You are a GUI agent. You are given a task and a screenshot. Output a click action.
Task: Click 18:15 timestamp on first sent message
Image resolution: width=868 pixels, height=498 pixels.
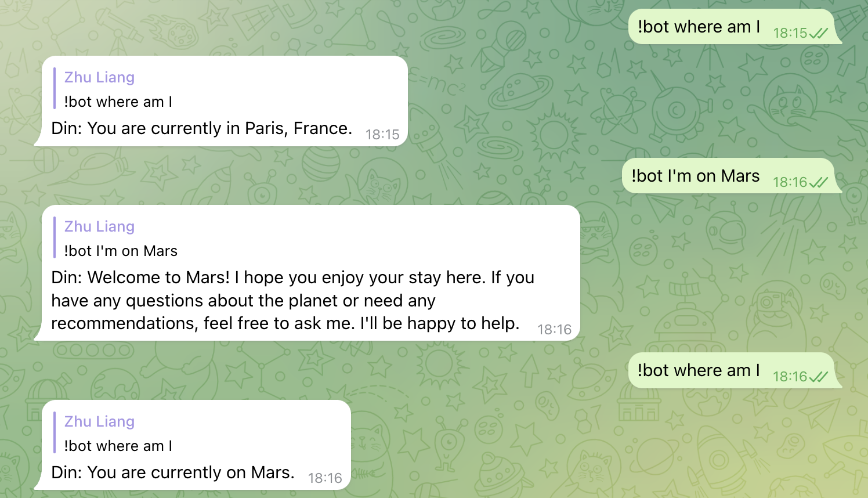790,33
